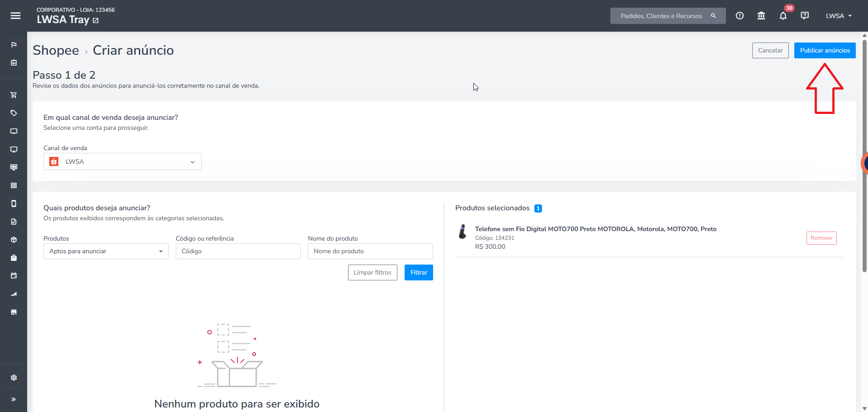The height and width of the screenshot is (412, 868).
Task: Click the magnifier icon in the search bar
Action: [713, 16]
